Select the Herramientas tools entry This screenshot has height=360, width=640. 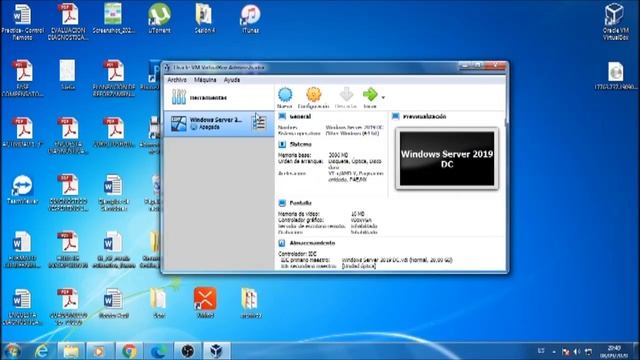(x=219, y=98)
